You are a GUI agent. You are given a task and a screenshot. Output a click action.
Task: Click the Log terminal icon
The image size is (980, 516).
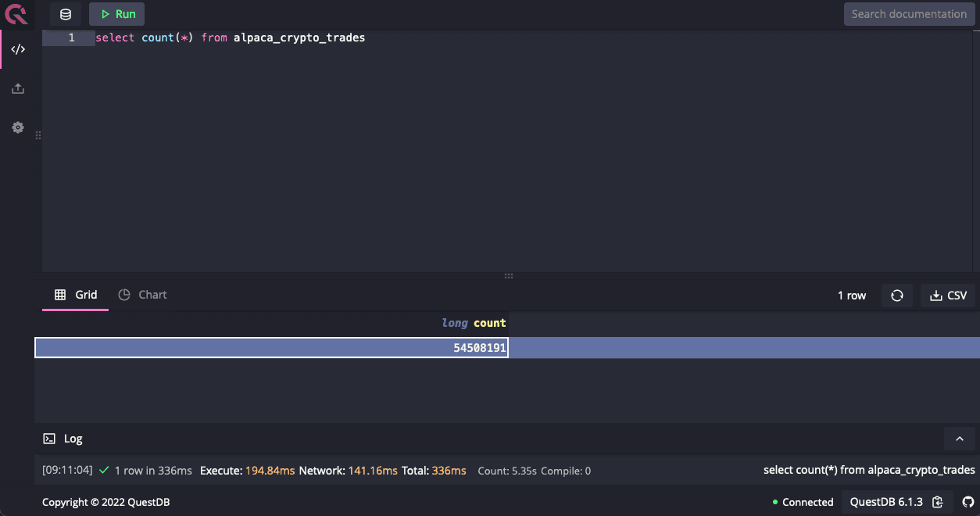click(x=49, y=439)
